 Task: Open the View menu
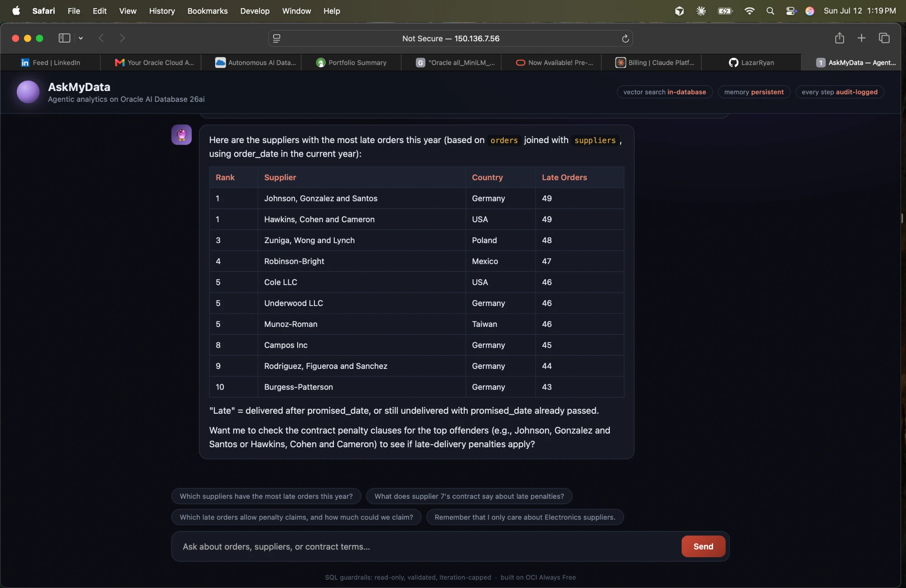(x=128, y=11)
